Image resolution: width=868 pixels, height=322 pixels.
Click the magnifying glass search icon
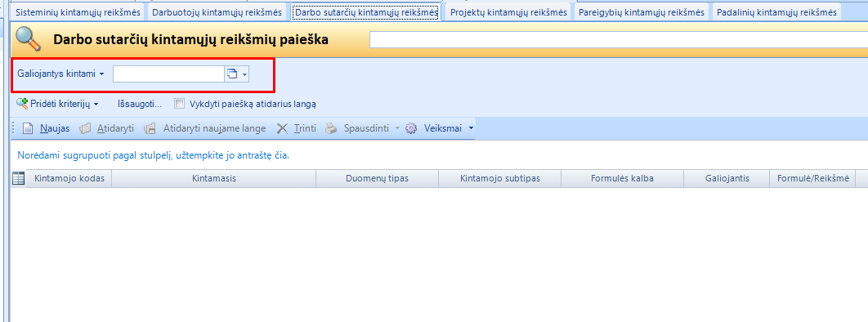[x=29, y=39]
